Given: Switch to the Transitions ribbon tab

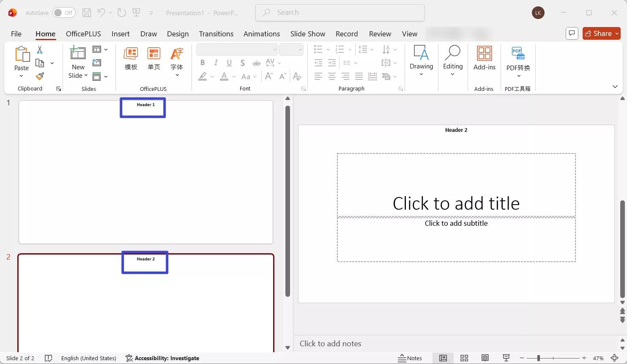Looking at the screenshot, I should point(216,34).
